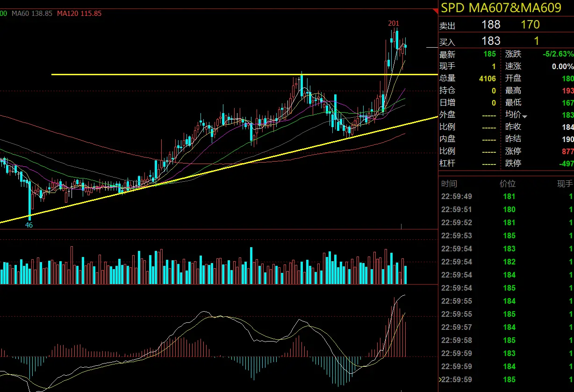The height and width of the screenshot is (392, 574).
Task: Click the 201 high price marker
Action: coord(394,23)
